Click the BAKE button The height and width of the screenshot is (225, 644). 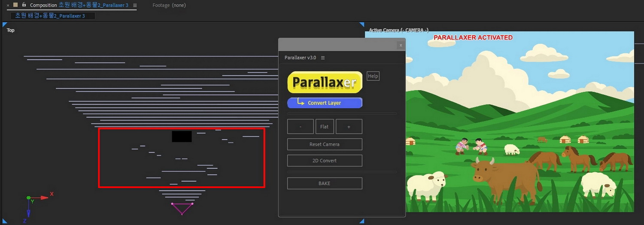[x=325, y=183]
